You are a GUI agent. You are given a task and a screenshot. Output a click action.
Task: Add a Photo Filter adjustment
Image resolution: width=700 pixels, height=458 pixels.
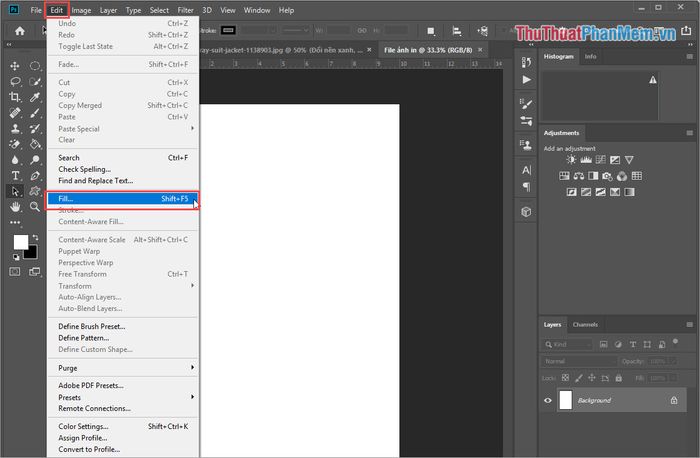click(607, 176)
